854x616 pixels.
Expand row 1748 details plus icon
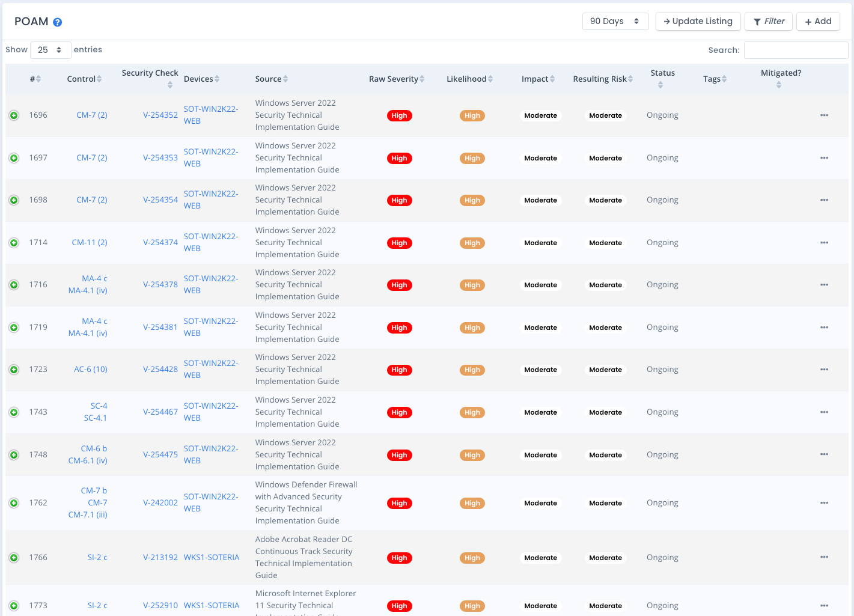(x=14, y=455)
